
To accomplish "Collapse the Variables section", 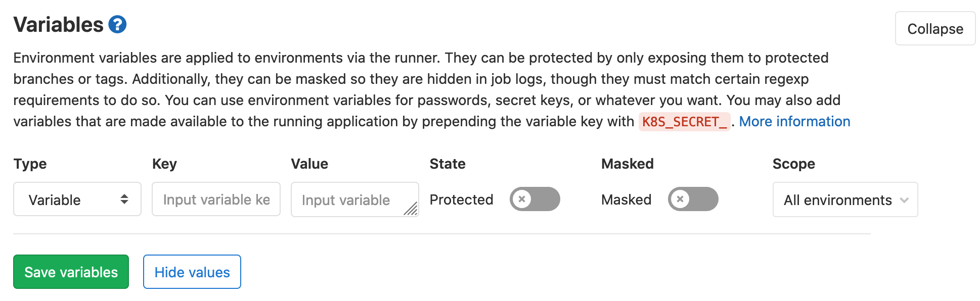I will pos(934,29).
